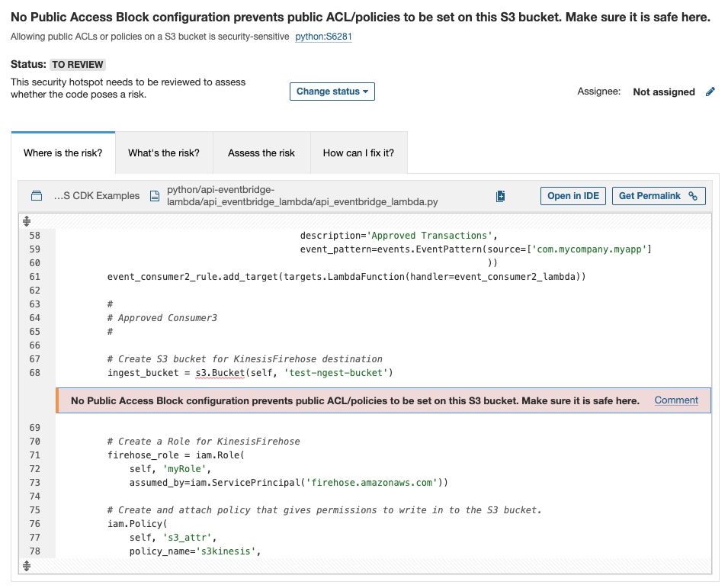Screen dimensions: 728x588
Task: Click the Open in IDE button
Action: 573,196
